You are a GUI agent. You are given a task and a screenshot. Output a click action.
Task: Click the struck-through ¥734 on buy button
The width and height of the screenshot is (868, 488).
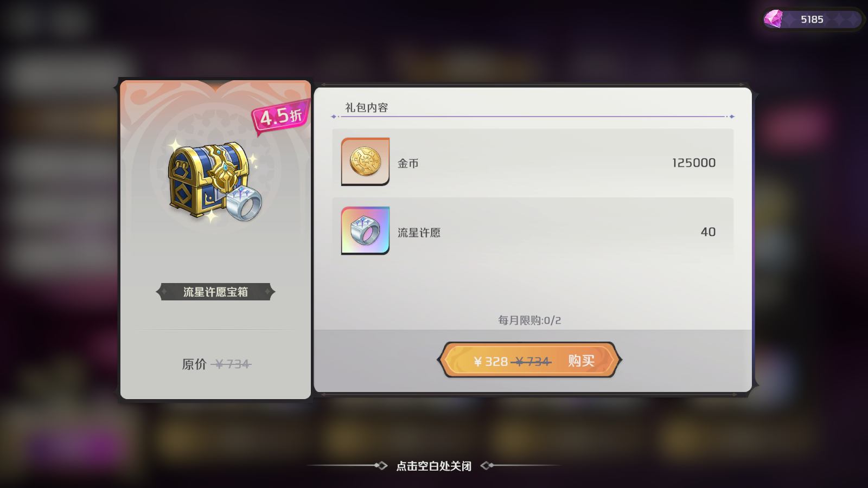click(x=532, y=361)
